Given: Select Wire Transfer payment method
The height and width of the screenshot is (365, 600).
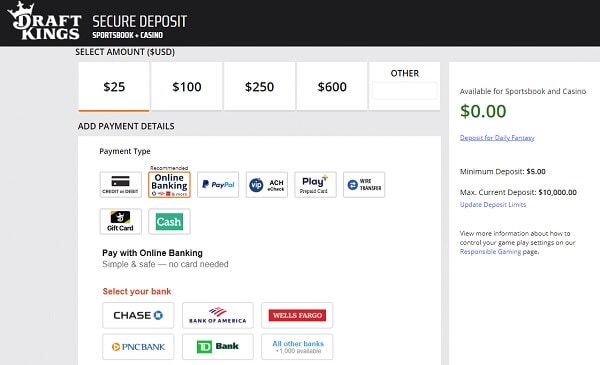Looking at the screenshot, I should pyautogui.click(x=364, y=185).
